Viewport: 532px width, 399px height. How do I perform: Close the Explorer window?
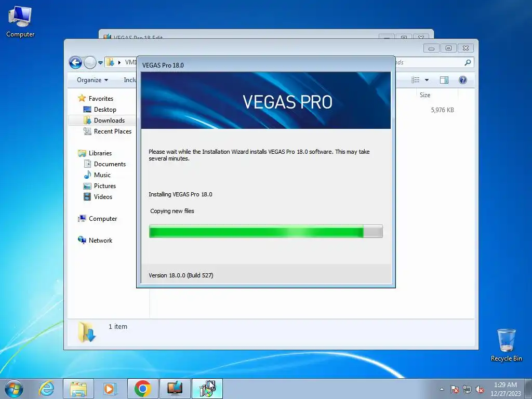coord(466,48)
